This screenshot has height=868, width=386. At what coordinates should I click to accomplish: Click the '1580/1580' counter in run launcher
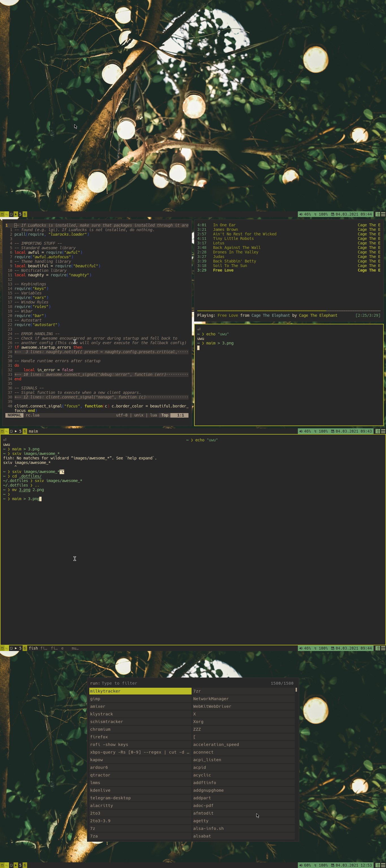pyautogui.click(x=282, y=683)
